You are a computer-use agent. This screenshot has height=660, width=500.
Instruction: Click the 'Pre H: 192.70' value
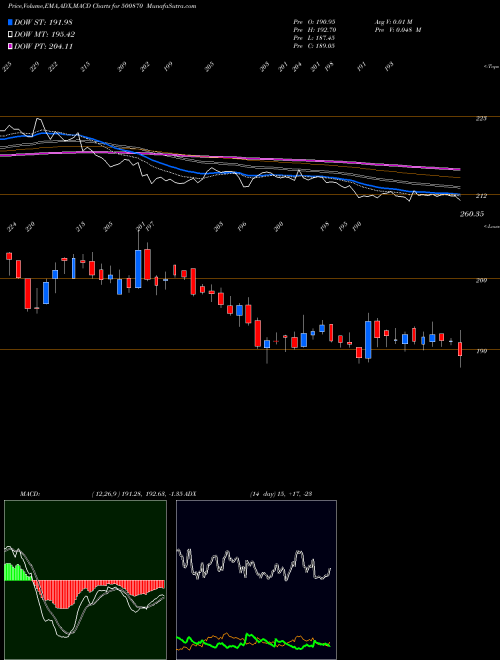(x=314, y=30)
